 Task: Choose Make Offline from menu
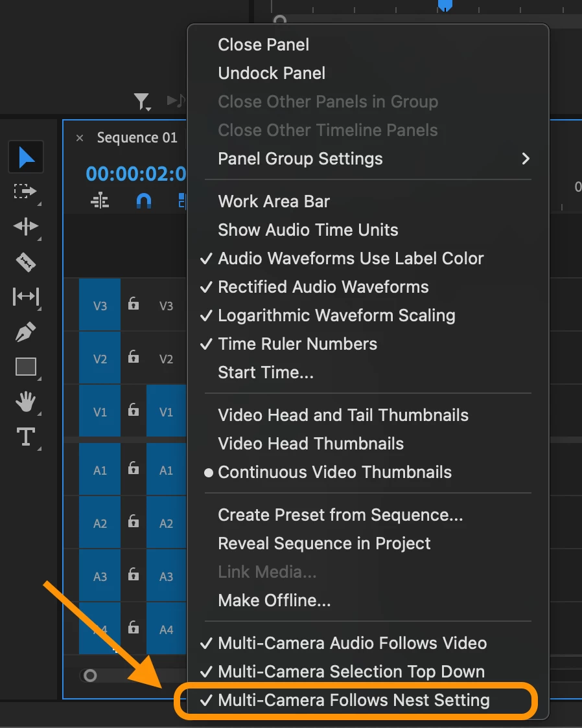tap(368, 600)
